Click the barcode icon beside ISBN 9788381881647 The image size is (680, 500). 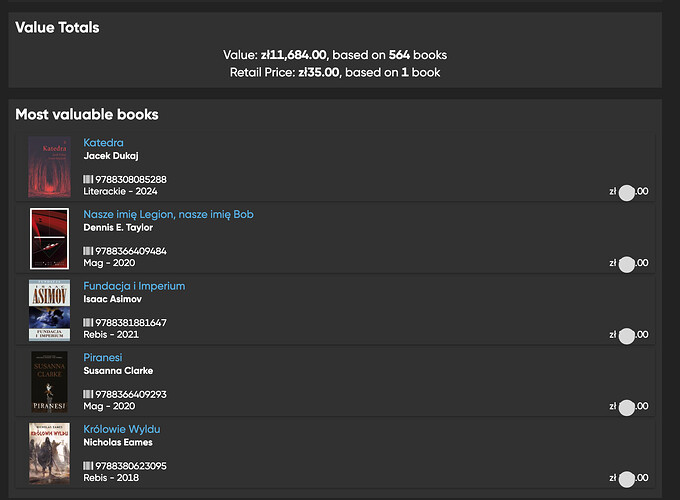(x=88, y=323)
